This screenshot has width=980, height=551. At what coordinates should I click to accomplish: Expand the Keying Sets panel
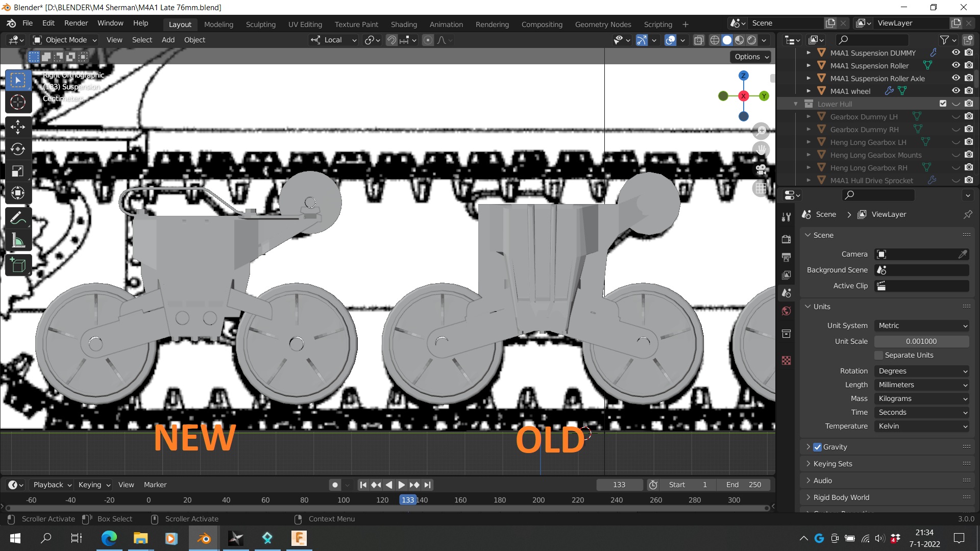click(832, 464)
